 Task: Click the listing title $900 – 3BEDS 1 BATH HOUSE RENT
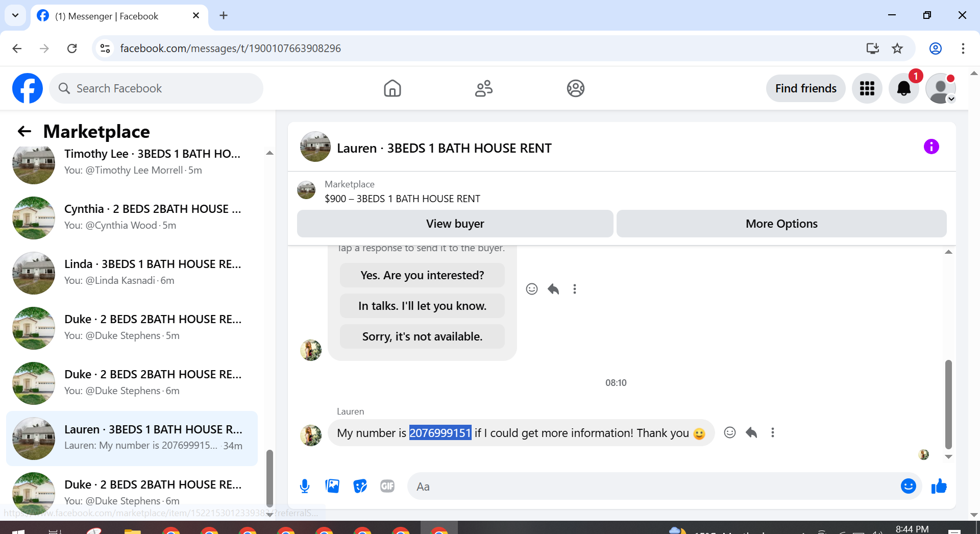402,199
